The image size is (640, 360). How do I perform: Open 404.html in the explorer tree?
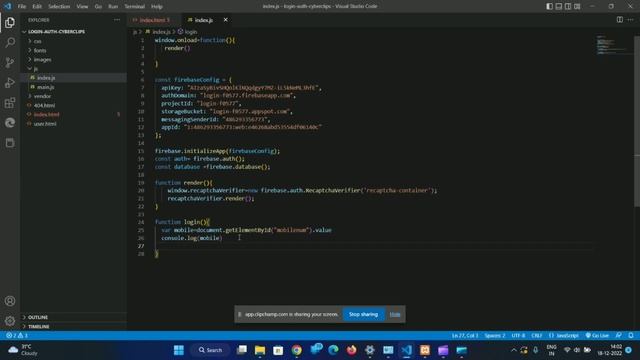click(73, 105)
